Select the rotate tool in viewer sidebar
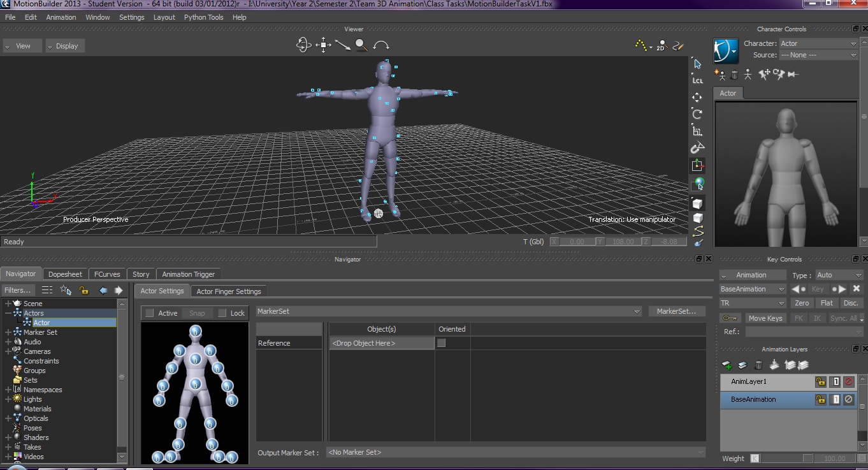This screenshot has height=470, width=868. [697, 114]
